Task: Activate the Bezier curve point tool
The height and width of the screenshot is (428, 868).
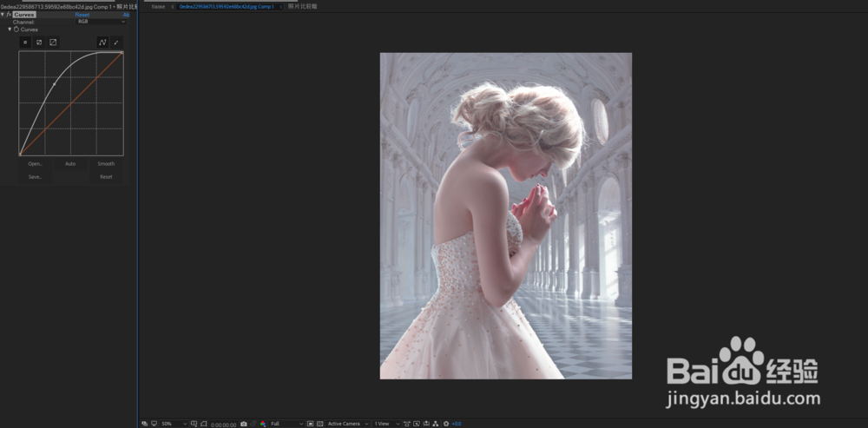Action: (102, 42)
